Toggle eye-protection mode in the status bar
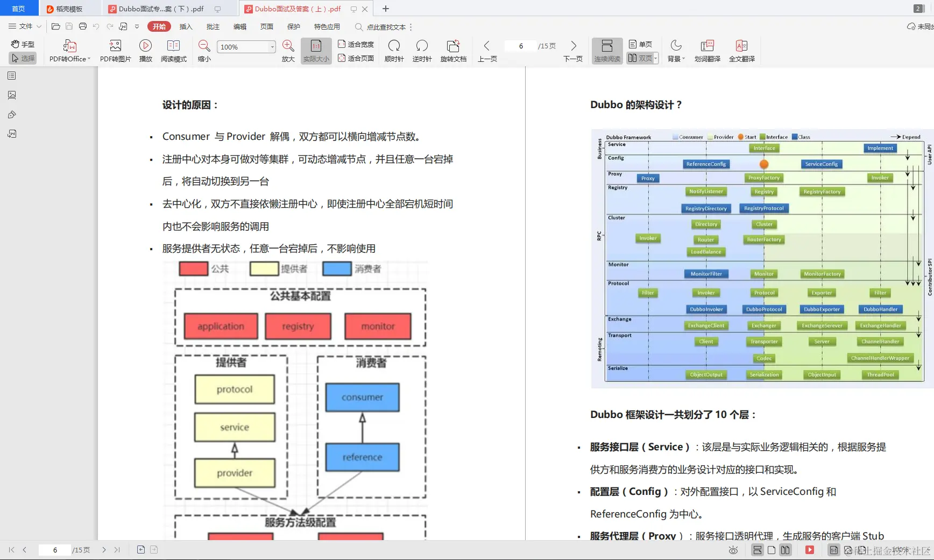Viewport: 934px width, 560px height. 733,550
